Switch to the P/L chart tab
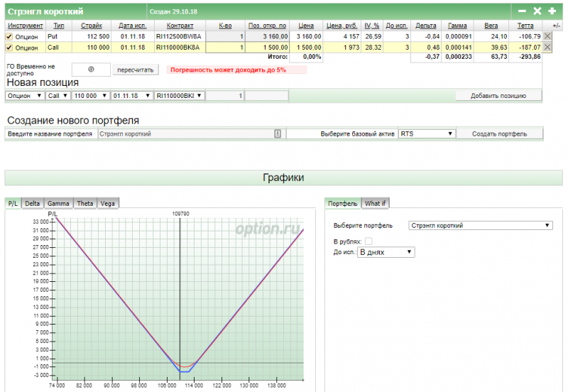568x392 pixels. (x=13, y=203)
